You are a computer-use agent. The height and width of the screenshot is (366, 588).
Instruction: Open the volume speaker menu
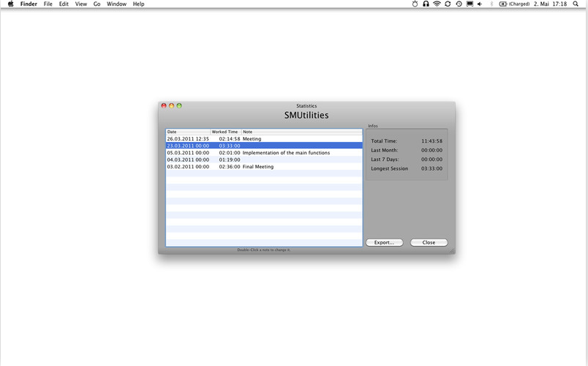480,4
